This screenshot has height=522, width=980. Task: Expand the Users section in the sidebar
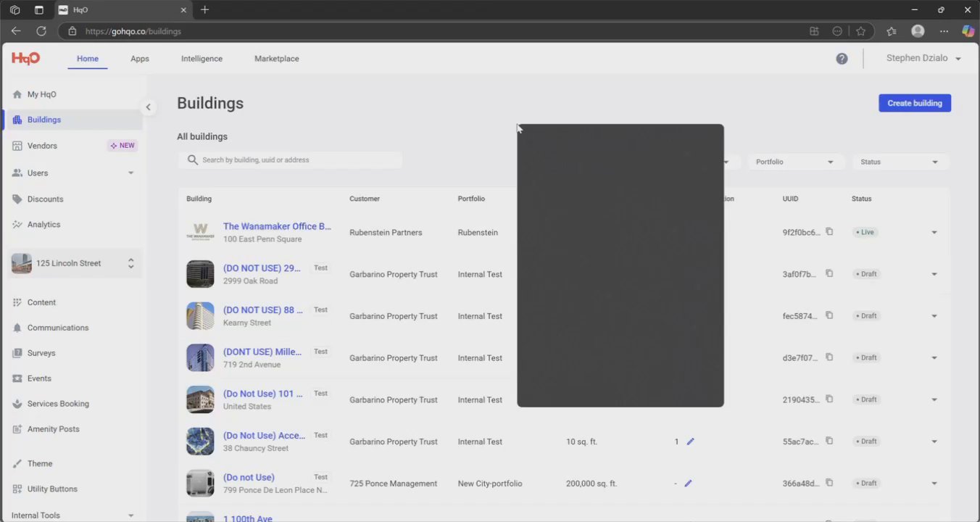(x=131, y=173)
